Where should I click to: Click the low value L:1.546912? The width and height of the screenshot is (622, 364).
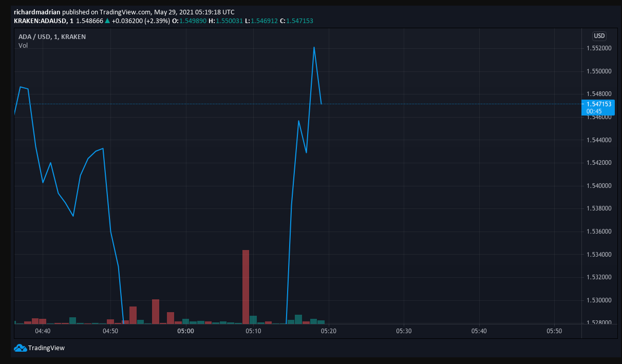click(x=260, y=21)
